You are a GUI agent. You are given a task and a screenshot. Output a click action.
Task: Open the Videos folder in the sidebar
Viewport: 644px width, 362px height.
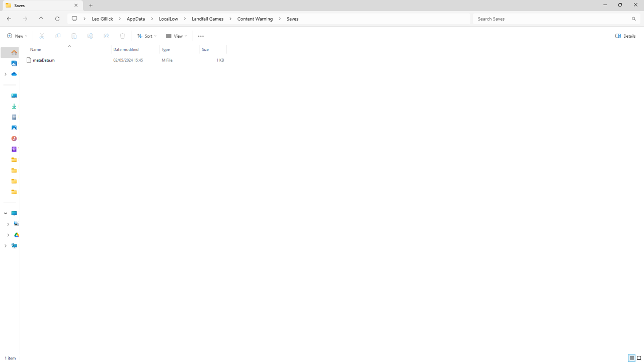tap(14, 149)
